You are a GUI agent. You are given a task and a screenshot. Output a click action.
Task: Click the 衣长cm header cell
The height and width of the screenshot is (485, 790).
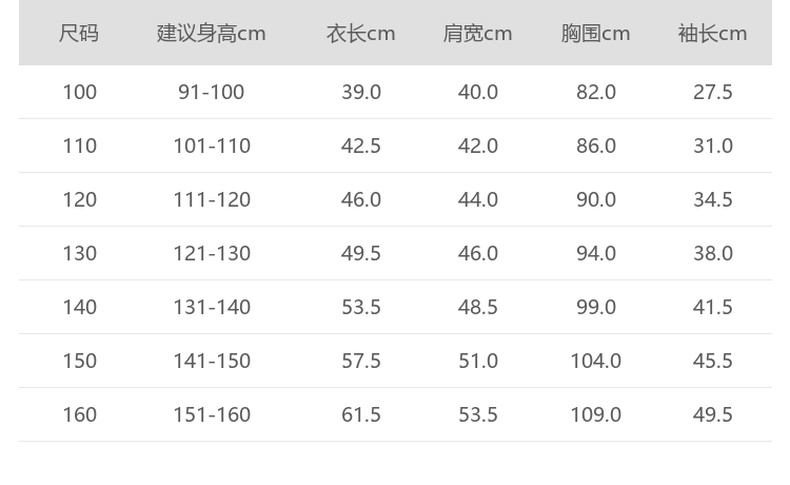(361, 33)
